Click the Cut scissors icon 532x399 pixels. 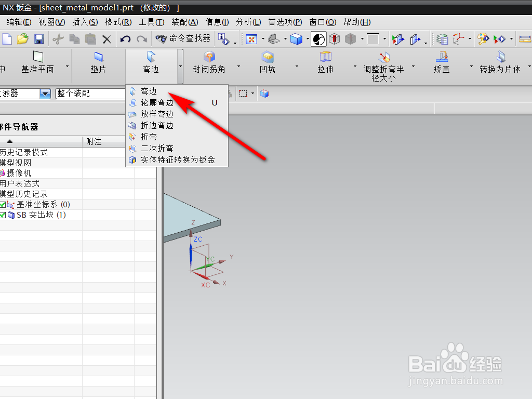[58, 39]
